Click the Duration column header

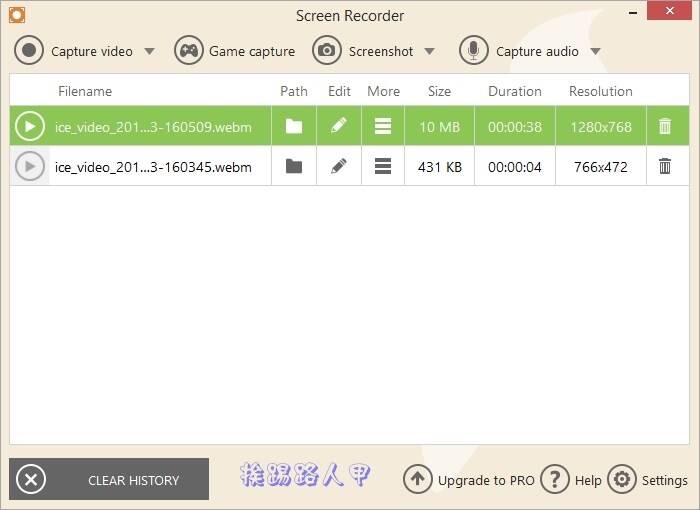pos(515,91)
